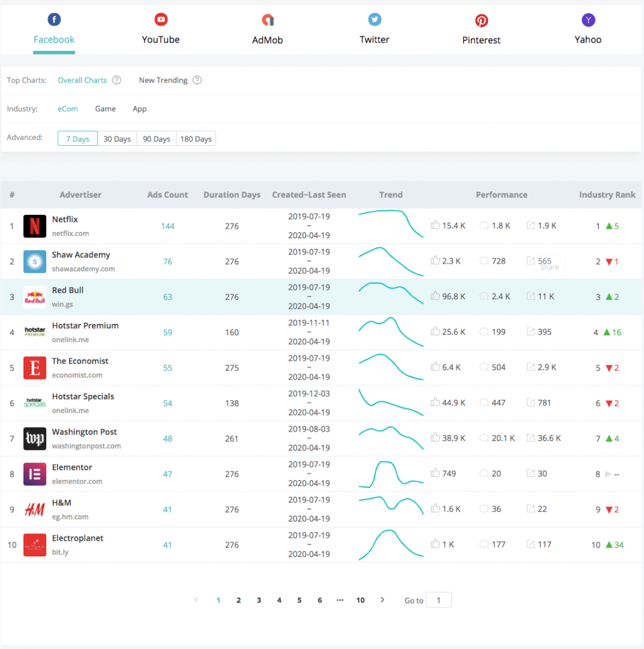Click the Netflix advertiser logo

[x=35, y=226]
